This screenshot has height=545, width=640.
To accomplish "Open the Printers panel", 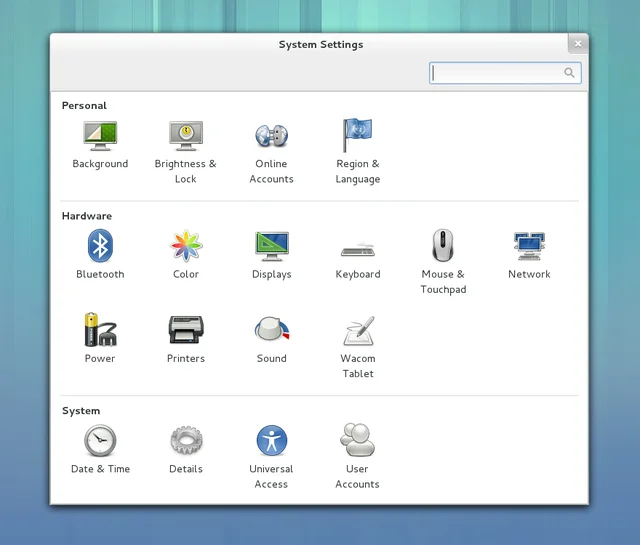I will tap(186, 330).
